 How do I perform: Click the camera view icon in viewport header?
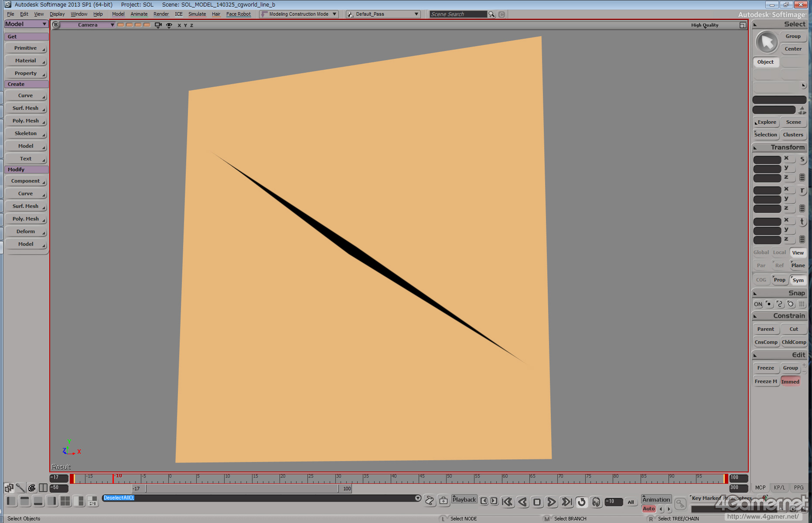click(158, 25)
